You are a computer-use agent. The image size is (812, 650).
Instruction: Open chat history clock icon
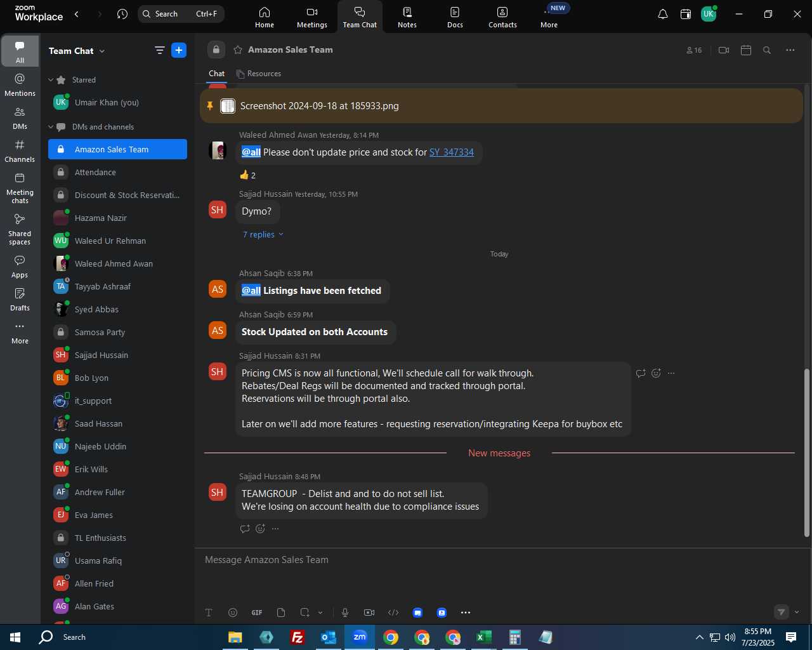pyautogui.click(x=122, y=14)
